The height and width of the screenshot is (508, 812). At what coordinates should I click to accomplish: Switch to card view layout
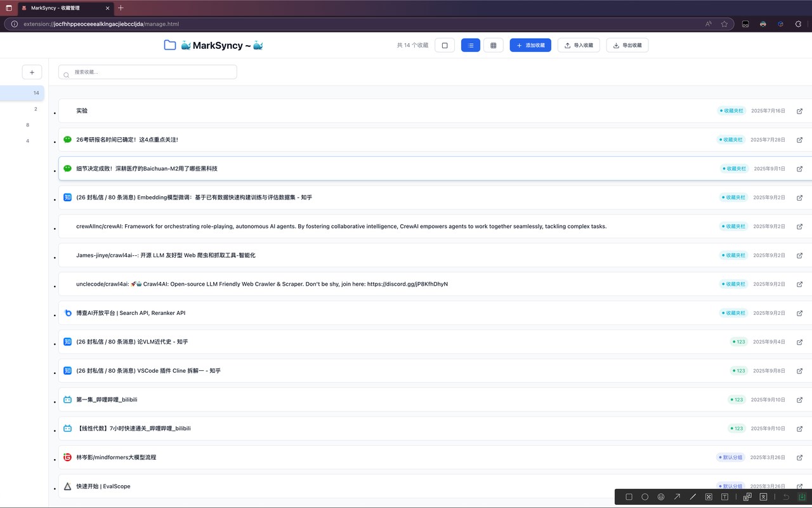coord(445,46)
